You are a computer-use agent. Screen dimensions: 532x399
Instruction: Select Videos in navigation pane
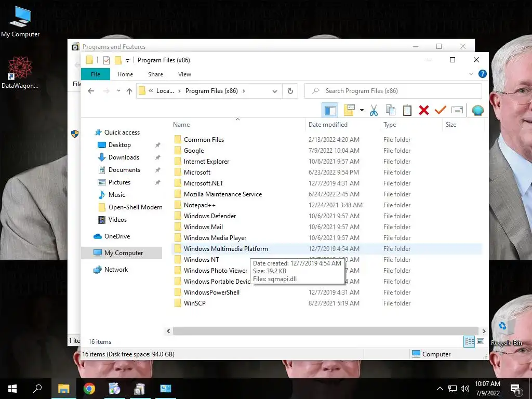pos(117,220)
